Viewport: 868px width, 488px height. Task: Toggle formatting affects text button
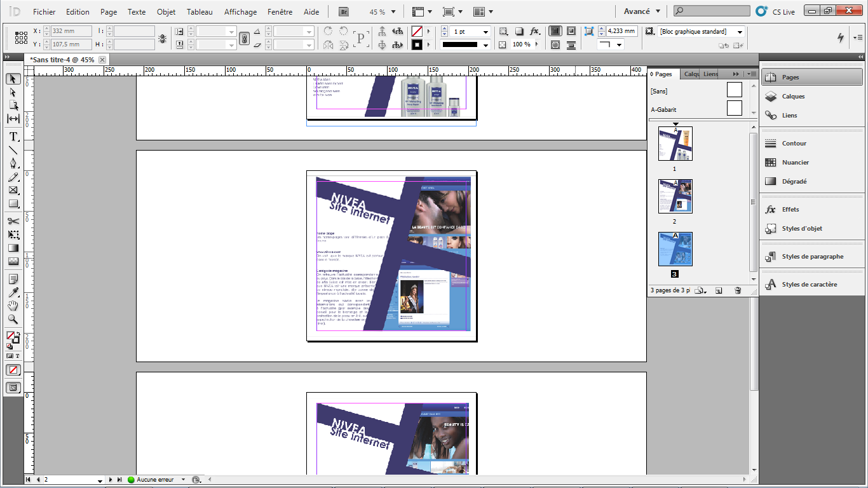tap(17, 356)
